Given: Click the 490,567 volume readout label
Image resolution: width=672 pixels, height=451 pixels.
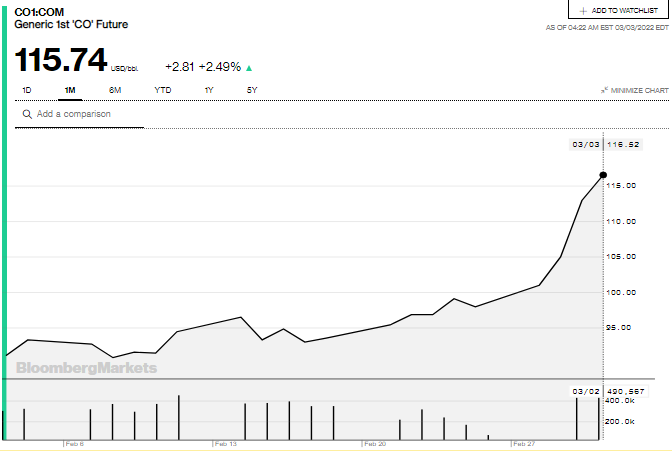Looking at the screenshot, I should pyautogui.click(x=624, y=391).
